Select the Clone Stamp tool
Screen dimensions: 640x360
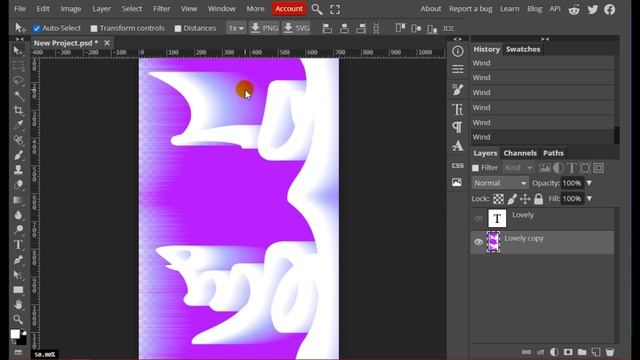coord(18,170)
